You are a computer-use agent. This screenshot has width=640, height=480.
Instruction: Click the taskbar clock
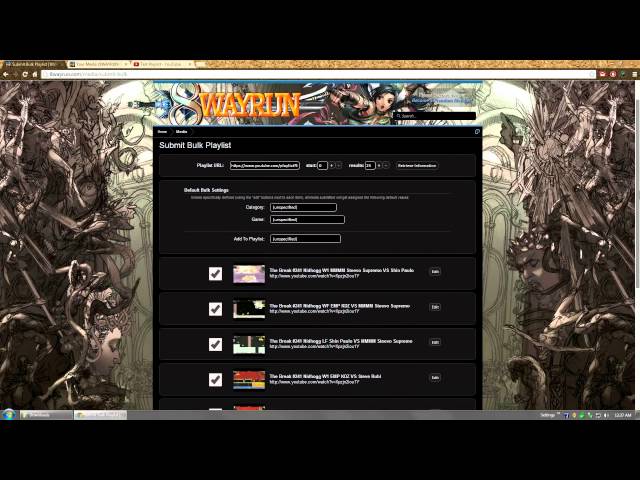(x=623, y=415)
